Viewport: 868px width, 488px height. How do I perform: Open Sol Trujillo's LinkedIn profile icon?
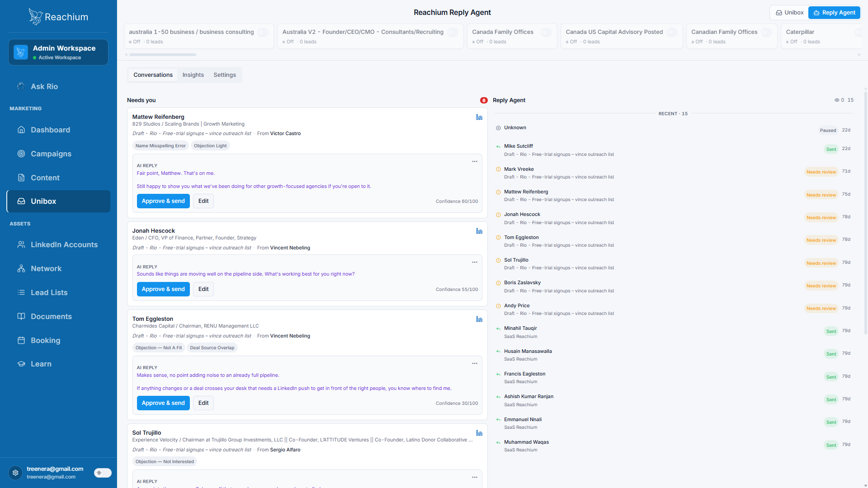[479, 433]
